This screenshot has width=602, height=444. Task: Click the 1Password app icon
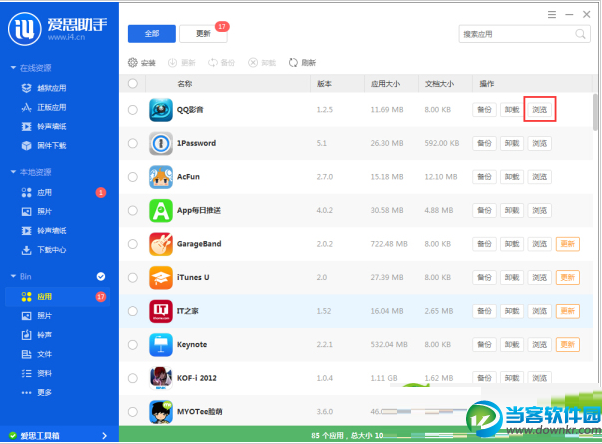pos(161,143)
